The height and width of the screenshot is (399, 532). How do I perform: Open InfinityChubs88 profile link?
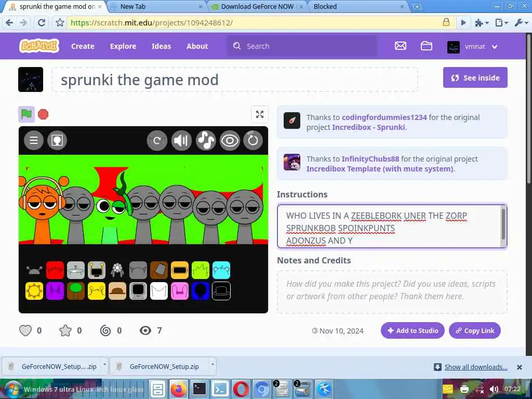point(370,159)
